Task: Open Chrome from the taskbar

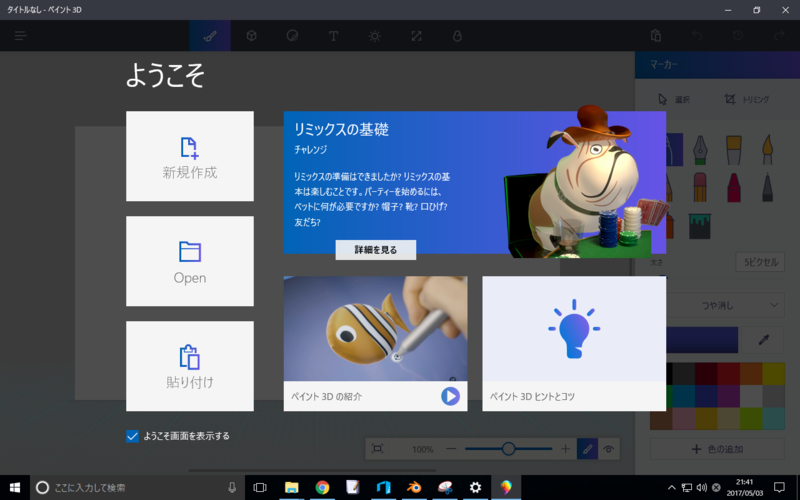Action: point(322,488)
